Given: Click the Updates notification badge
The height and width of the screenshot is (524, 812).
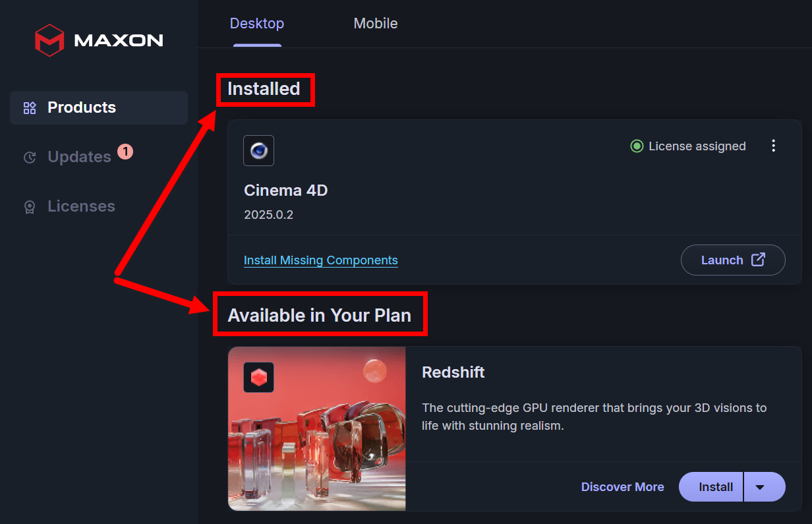Looking at the screenshot, I should tap(125, 152).
